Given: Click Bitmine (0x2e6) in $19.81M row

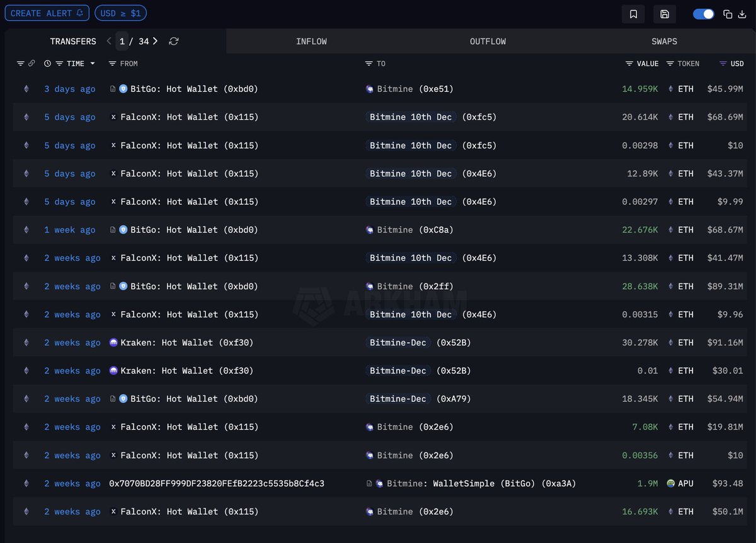Looking at the screenshot, I should (x=415, y=427).
